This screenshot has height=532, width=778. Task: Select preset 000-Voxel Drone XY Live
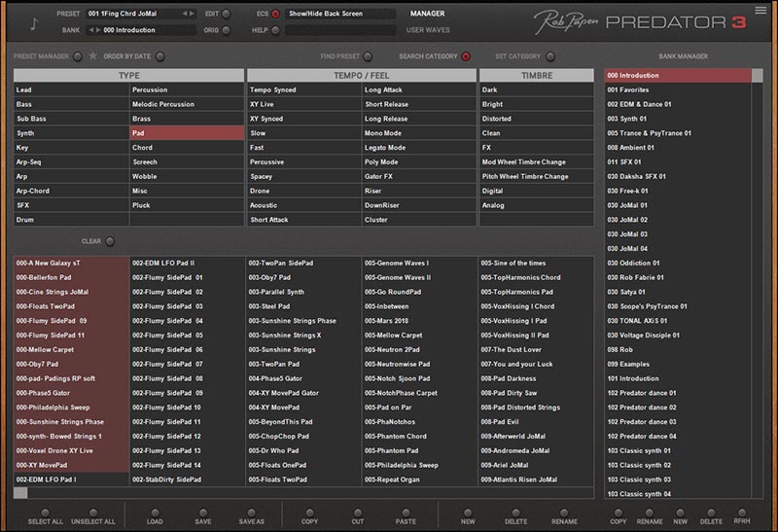(x=71, y=450)
